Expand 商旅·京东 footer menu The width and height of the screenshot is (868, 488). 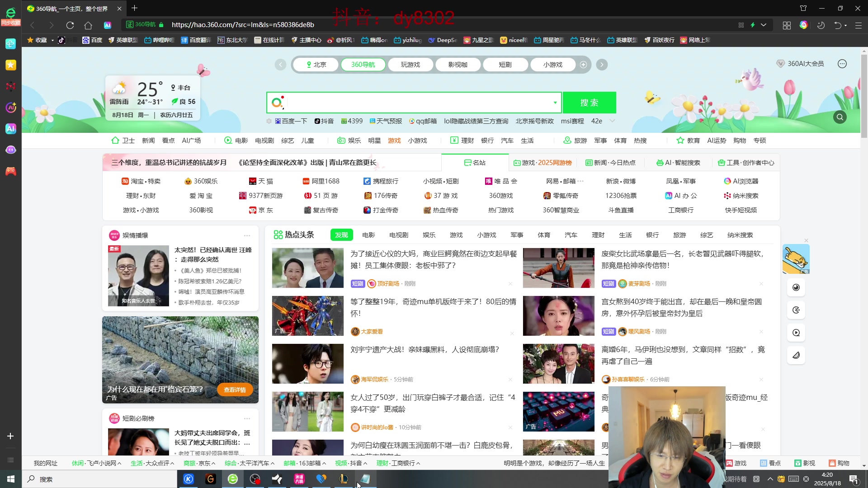199,463
